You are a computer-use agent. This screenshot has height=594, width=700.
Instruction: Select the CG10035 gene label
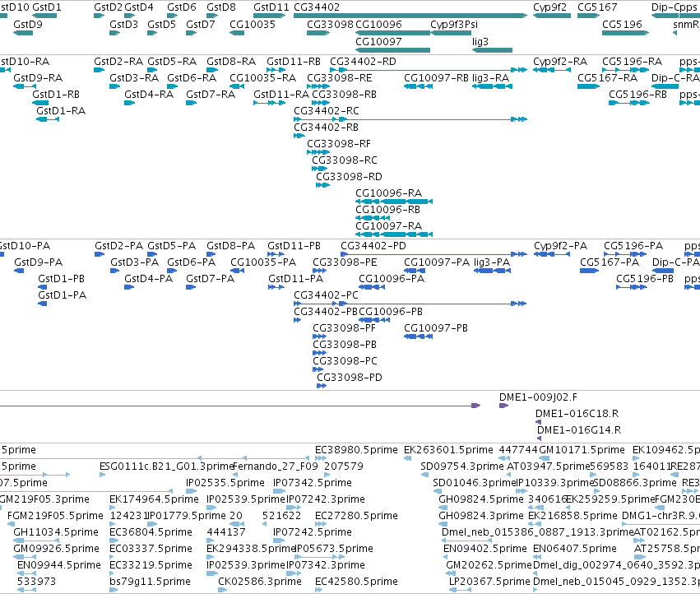[253, 25]
